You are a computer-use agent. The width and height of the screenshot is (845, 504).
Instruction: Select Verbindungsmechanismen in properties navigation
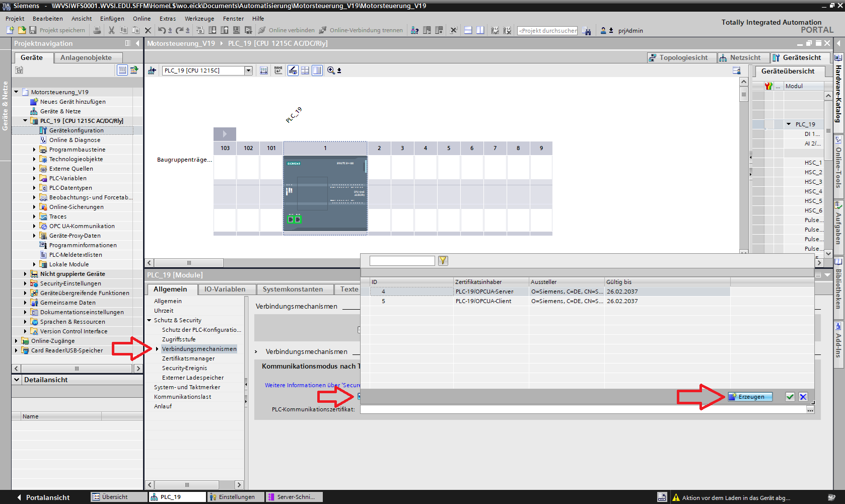[199, 349]
